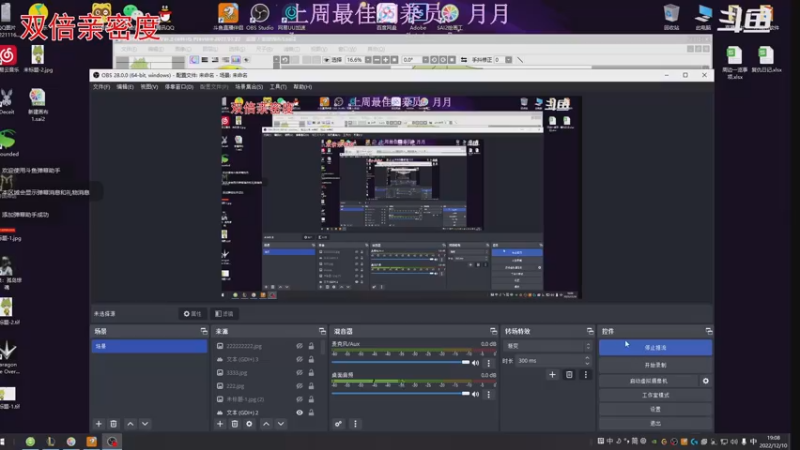Click the source 属性 properties button

click(x=192, y=314)
